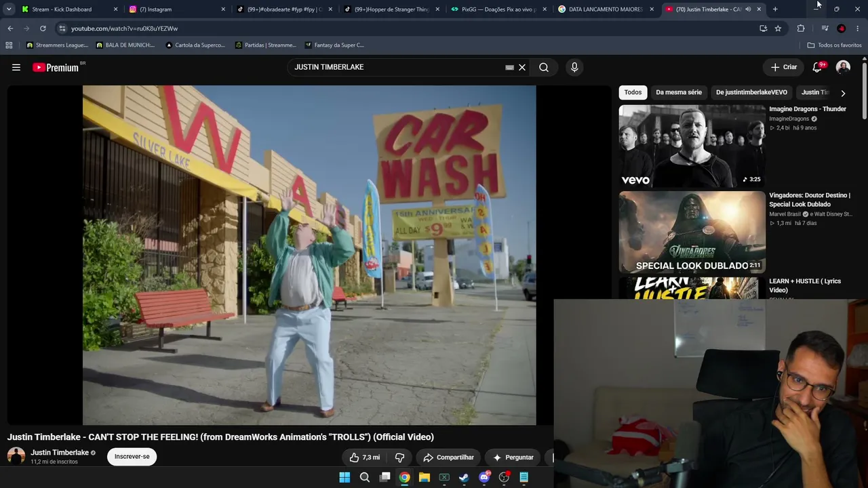Open Task View on the taskbar

384,477
